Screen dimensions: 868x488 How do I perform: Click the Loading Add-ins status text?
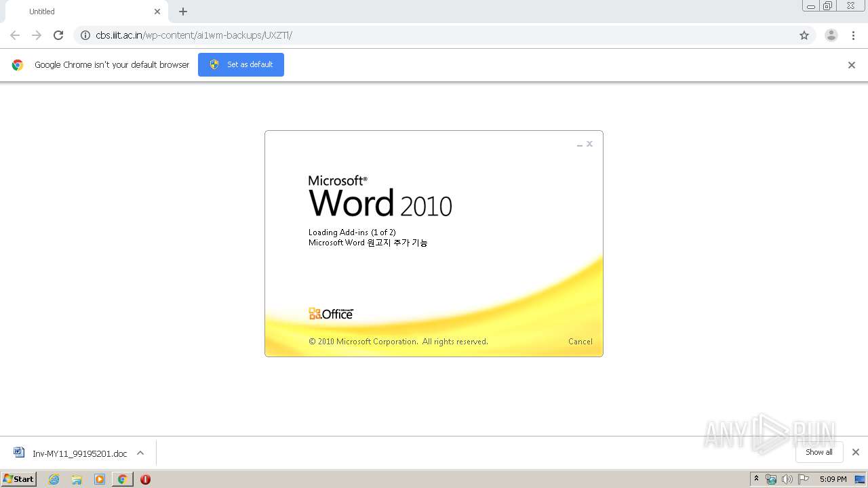click(352, 232)
